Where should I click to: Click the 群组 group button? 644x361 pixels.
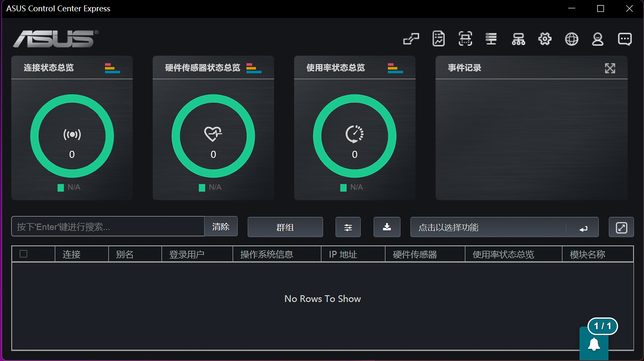click(285, 227)
